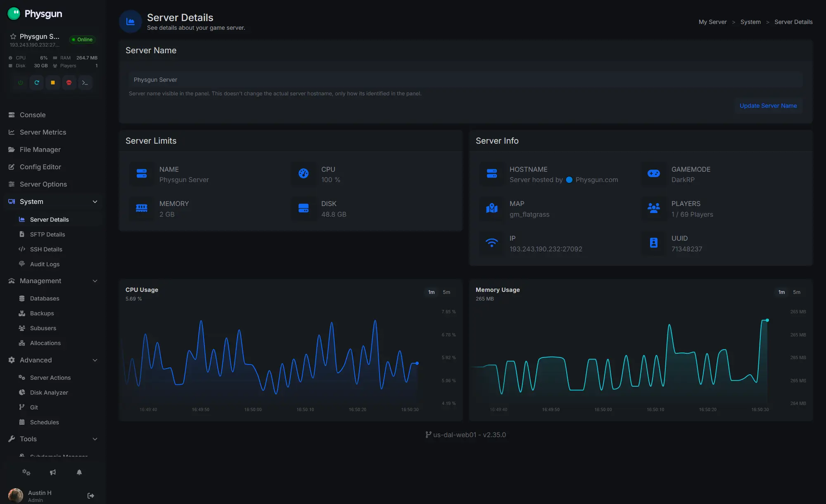Click the announcements megaphone icon

53,472
